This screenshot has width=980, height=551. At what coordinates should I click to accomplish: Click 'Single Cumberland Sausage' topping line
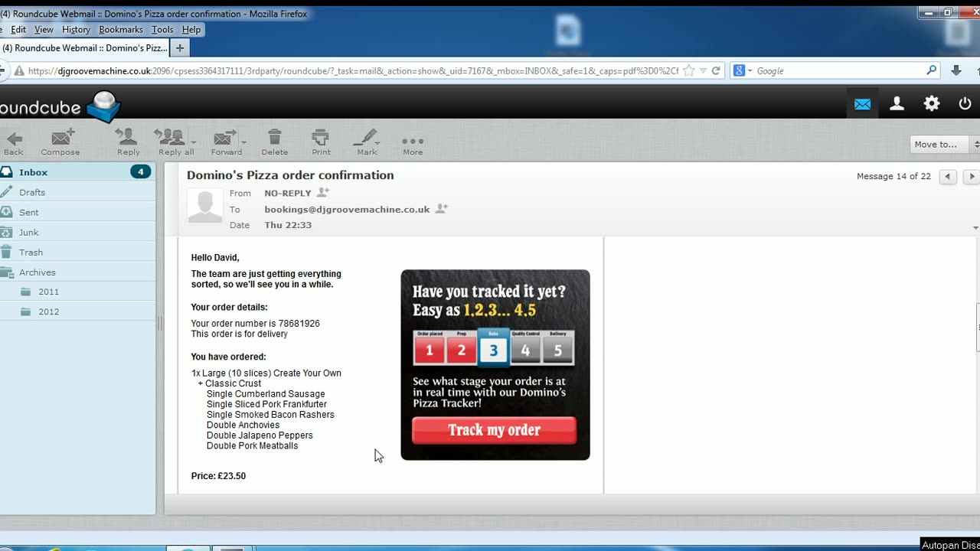tap(266, 394)
